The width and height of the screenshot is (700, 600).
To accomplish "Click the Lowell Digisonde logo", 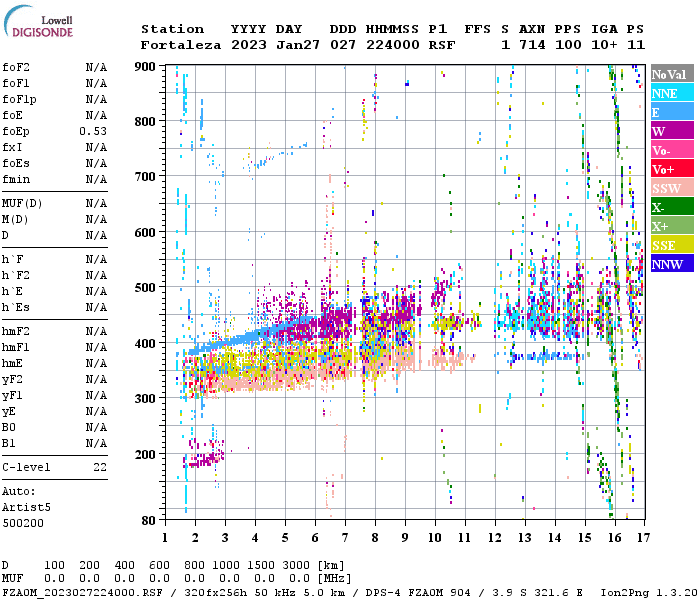I will (x=38, y=21).
